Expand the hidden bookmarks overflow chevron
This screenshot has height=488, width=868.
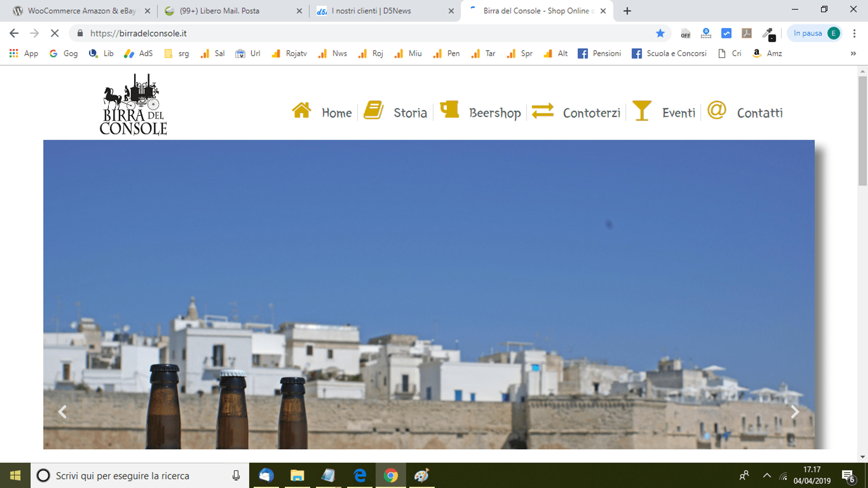(x=853, y=53)
